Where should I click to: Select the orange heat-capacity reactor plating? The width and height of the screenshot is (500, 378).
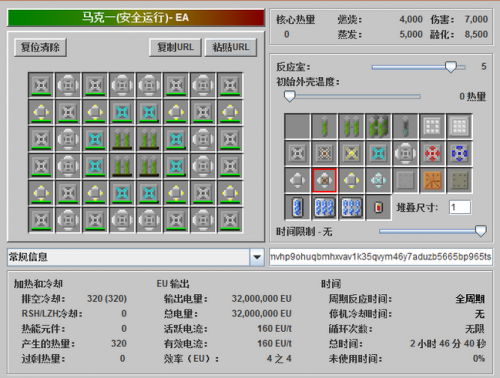point(432,181)
